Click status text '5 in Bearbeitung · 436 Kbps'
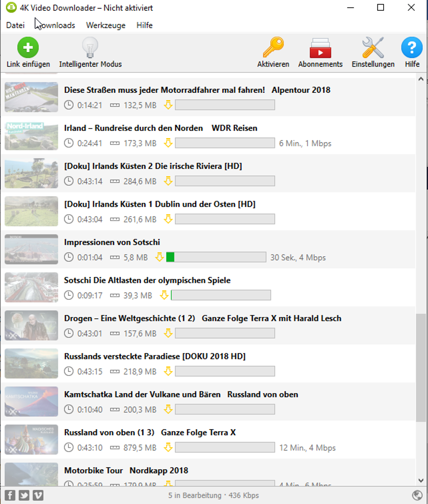Screen dimensions: 428x504 click(213, 495)
